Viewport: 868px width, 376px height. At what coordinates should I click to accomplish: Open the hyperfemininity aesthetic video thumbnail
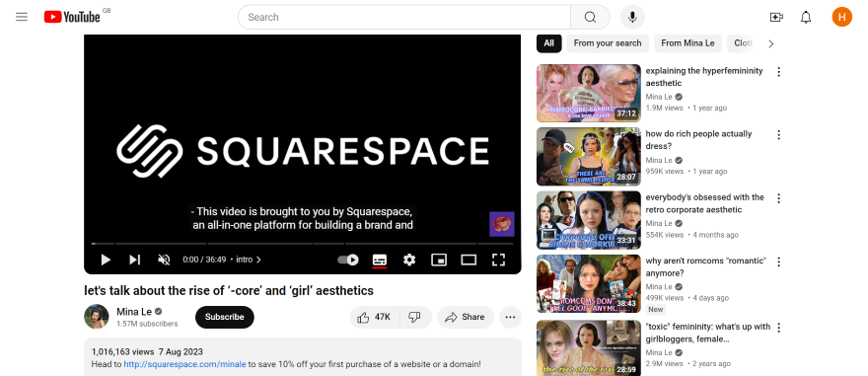point(589,93)
